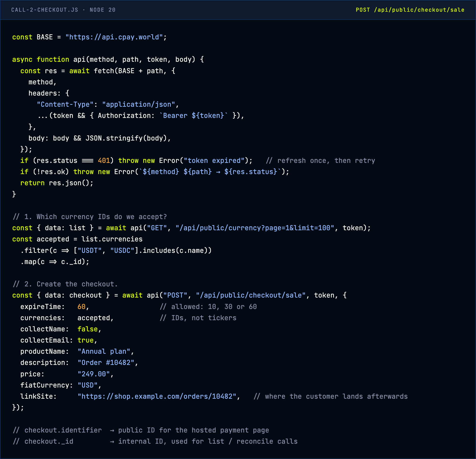Click the "application/json" string value

pyautogui.click(x=138, y=104)
